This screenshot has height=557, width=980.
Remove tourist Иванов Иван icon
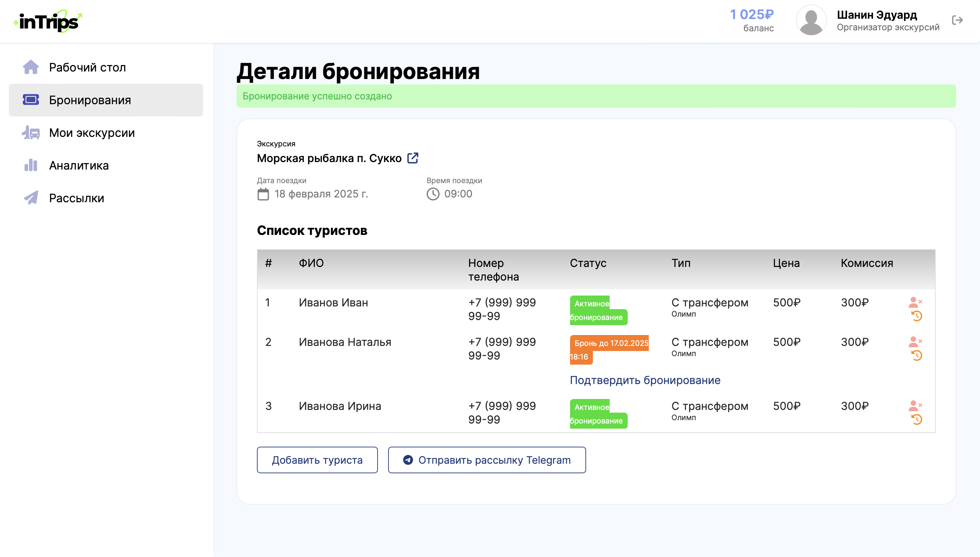[915, 302]
